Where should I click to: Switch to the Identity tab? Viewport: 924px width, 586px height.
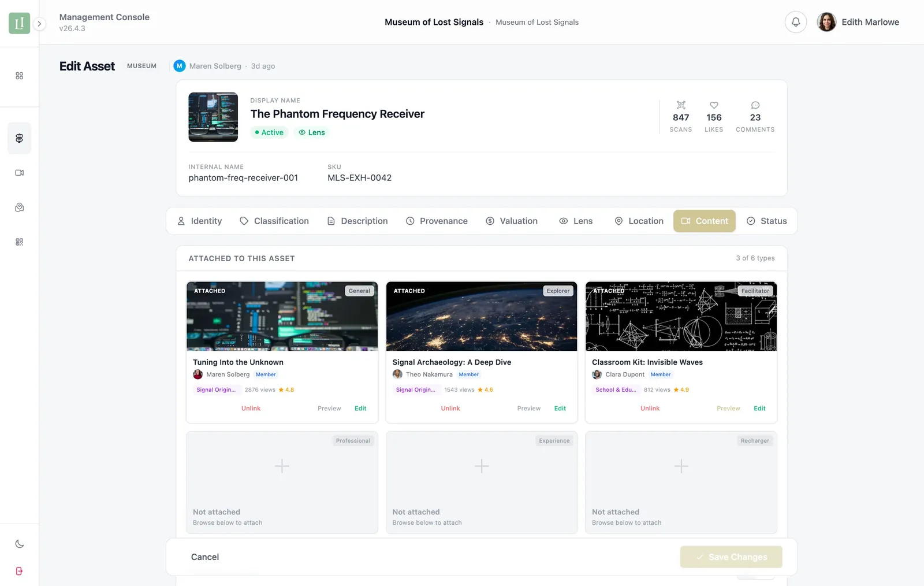coord(199,221)
